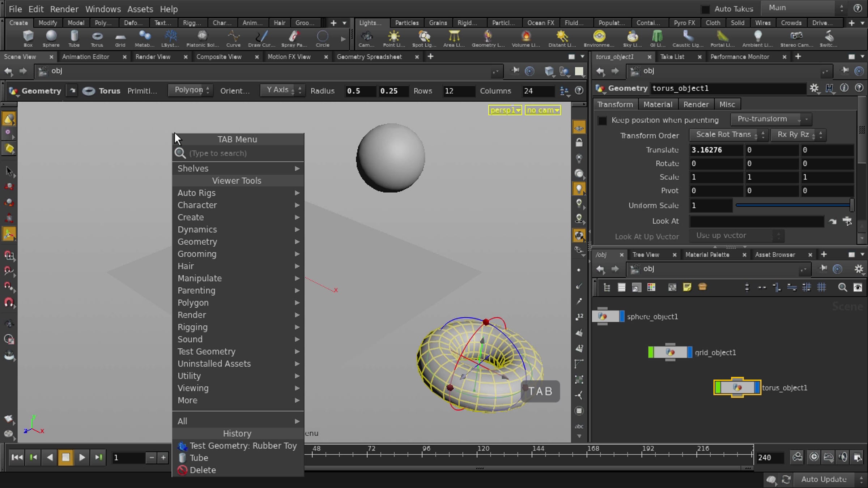
Task: Switch to the Geometry Spreadsheet tab
Action: point(369,57)
